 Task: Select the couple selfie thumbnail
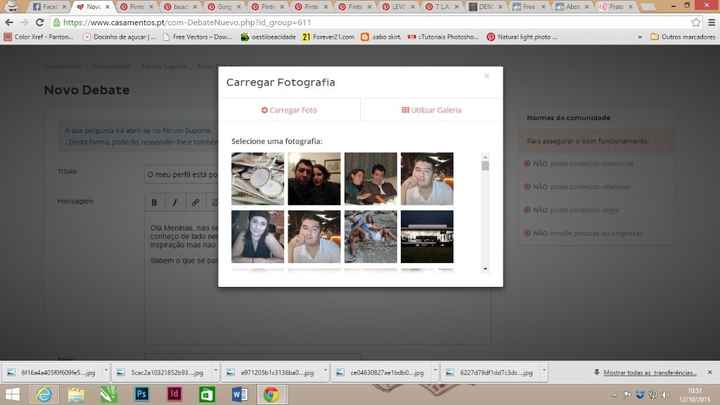[x=314, y=179]
